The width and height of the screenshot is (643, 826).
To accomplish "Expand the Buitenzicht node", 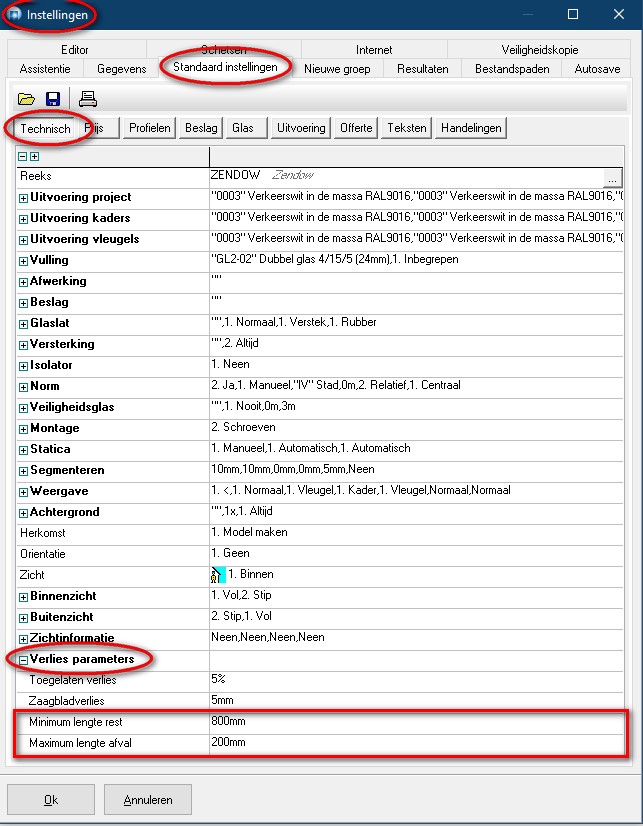I will (x=23, y=618).
